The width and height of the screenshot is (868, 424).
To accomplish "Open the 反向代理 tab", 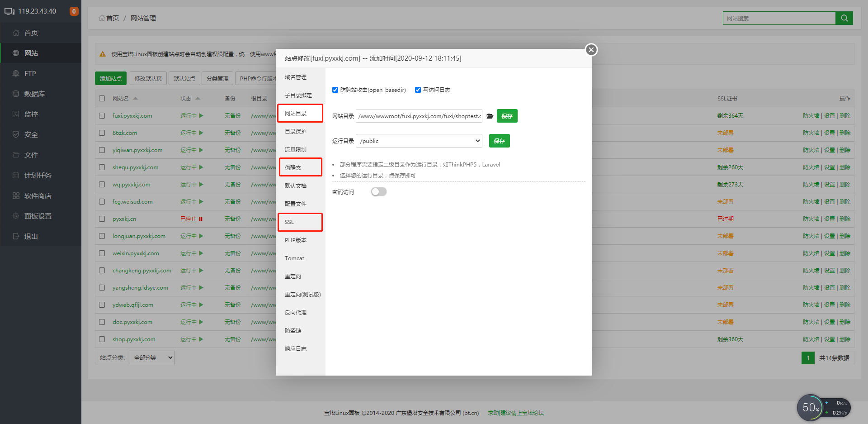I will coord(300,313).
